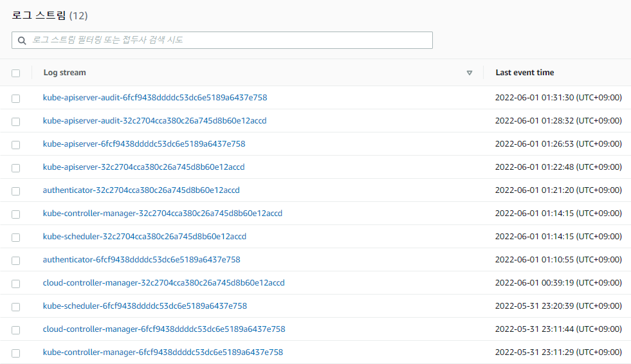Click the 00:39:19 last event time value
Viewport: 631px width, 364px height.
(x=558, y=283)
